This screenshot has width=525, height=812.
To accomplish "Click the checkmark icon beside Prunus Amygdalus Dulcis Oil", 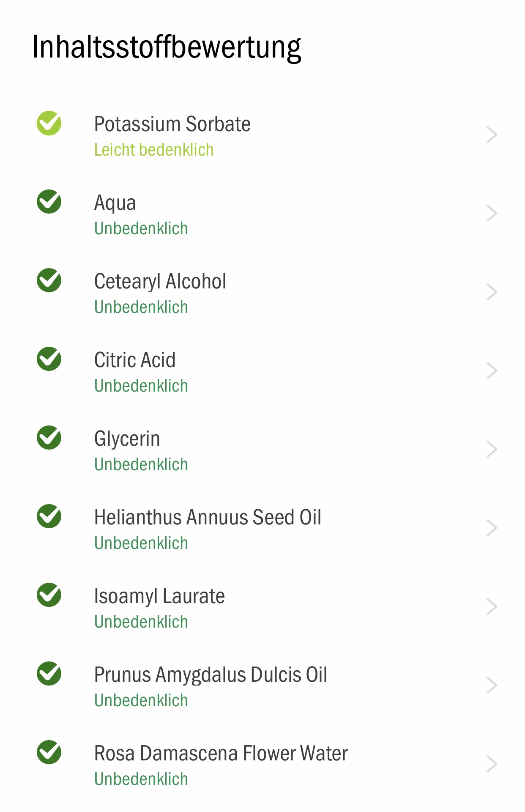I will coord(49,674).
